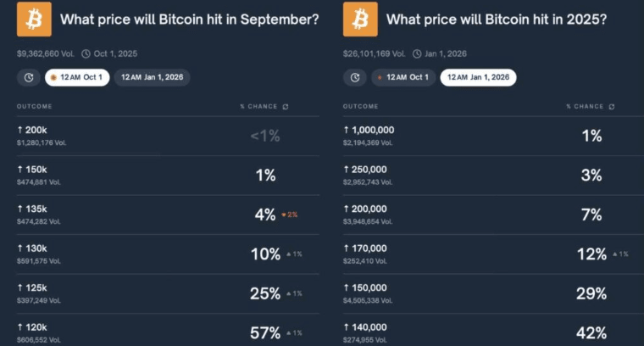
Task: Open the history clock button in the September panel
Action: click(29, 77)
